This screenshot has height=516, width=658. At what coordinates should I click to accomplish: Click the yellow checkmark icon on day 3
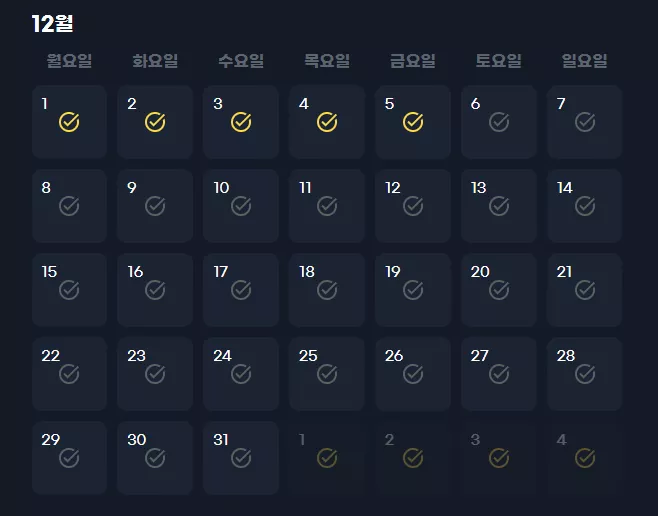pos(241,122)
